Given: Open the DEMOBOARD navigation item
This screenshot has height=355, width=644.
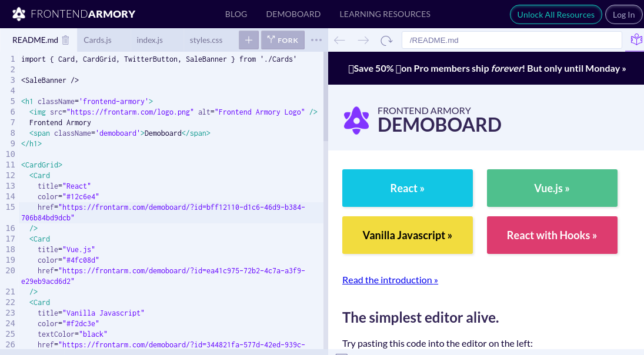Looking at the screenshot, I should click(x=293, y=14).
